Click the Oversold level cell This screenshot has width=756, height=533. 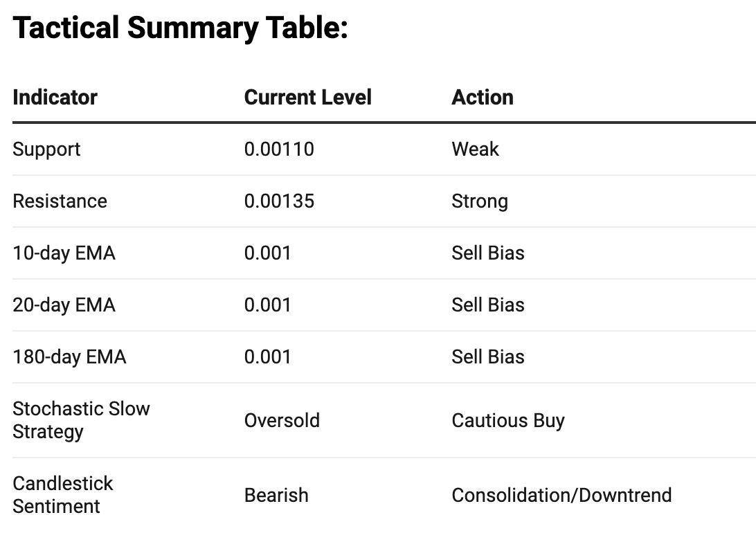click(282, 420)
